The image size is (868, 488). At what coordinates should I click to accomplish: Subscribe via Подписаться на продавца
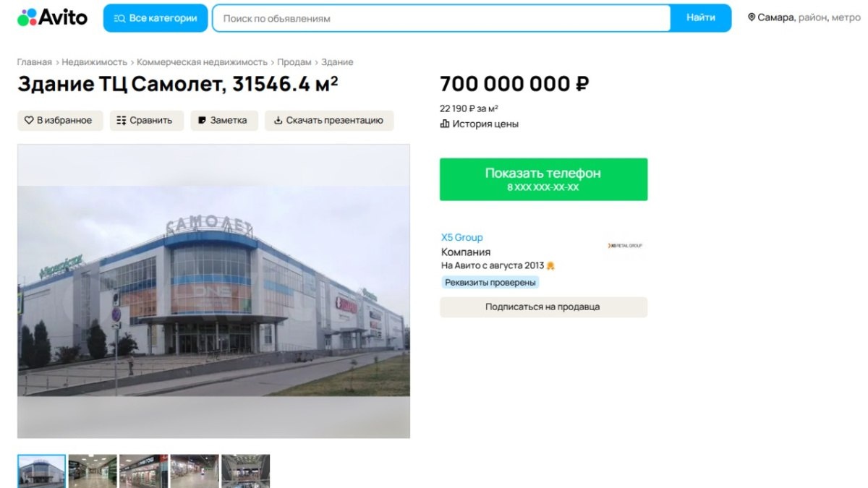pyautogui.click(x=543, y=307)
